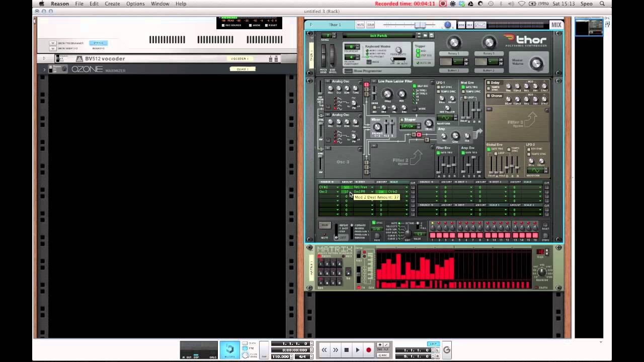Click the transport Stop button

(x=346, y=350)
